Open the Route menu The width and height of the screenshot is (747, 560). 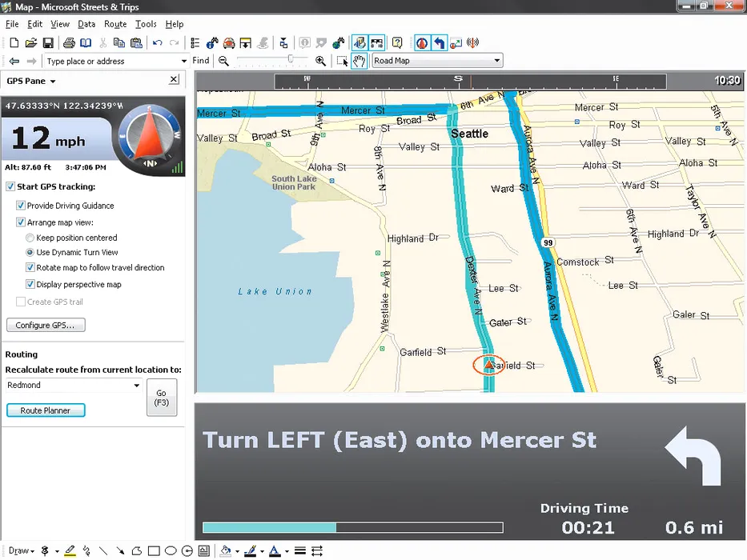(x=115, y=24)
